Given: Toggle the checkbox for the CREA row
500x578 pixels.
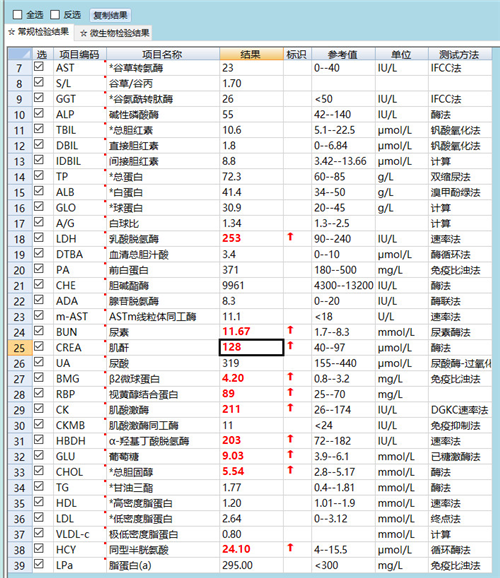Looking at the screenshot, I should tap(39, 347).
